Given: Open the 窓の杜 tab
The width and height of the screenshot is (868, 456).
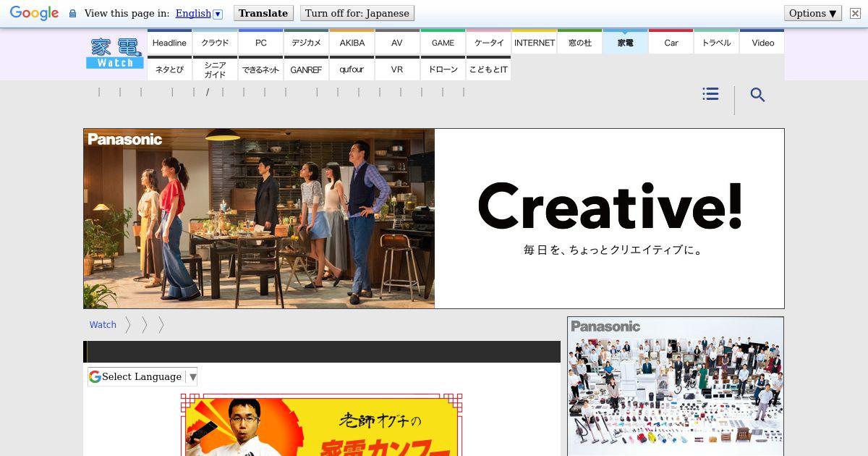Looking at the screenshot, I should tap(579, 42).
